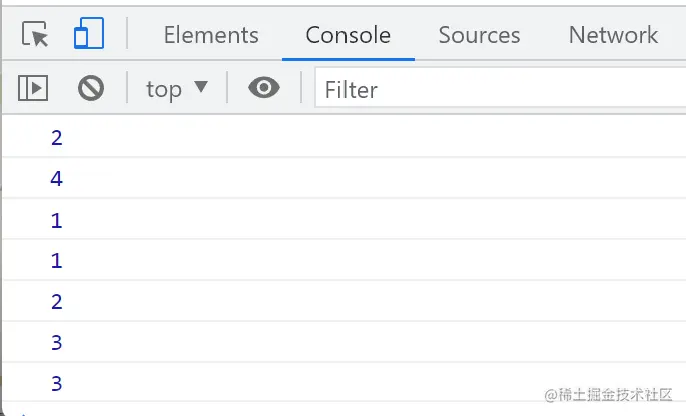Select the last "3" console output
Screen dimensions: 686x416
pos(57,384)
